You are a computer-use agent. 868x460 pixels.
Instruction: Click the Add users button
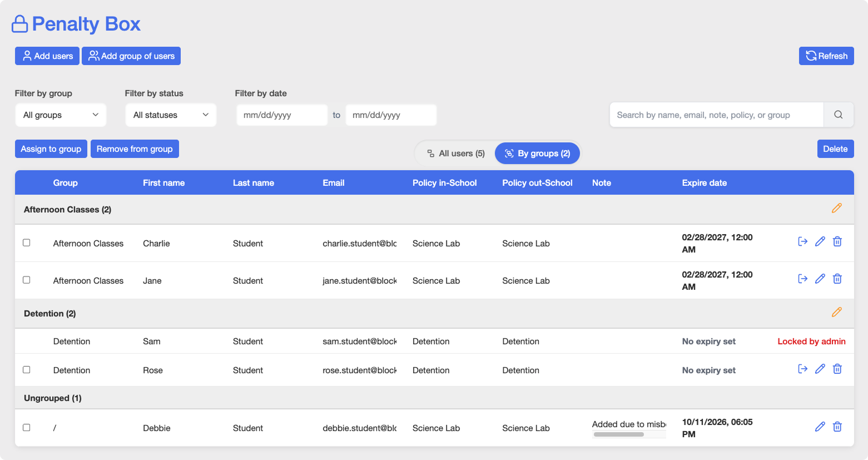tap(47, 56)
